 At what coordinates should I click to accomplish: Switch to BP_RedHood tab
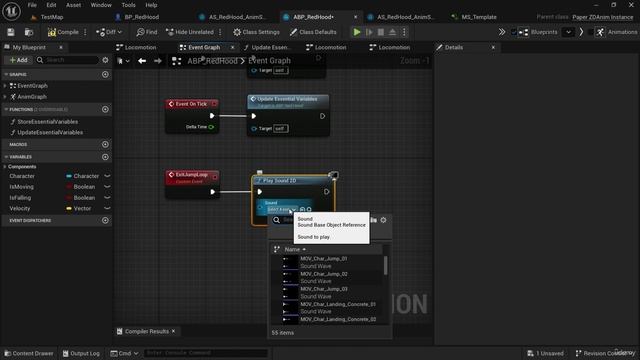(142, 17)
